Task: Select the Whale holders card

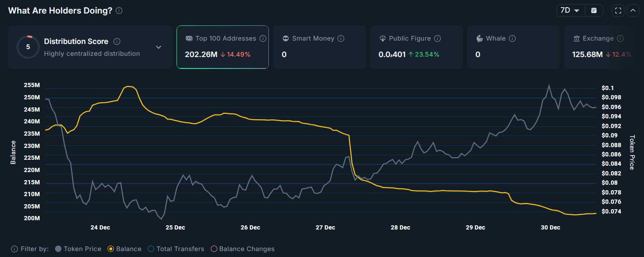Action: point(513,46)
